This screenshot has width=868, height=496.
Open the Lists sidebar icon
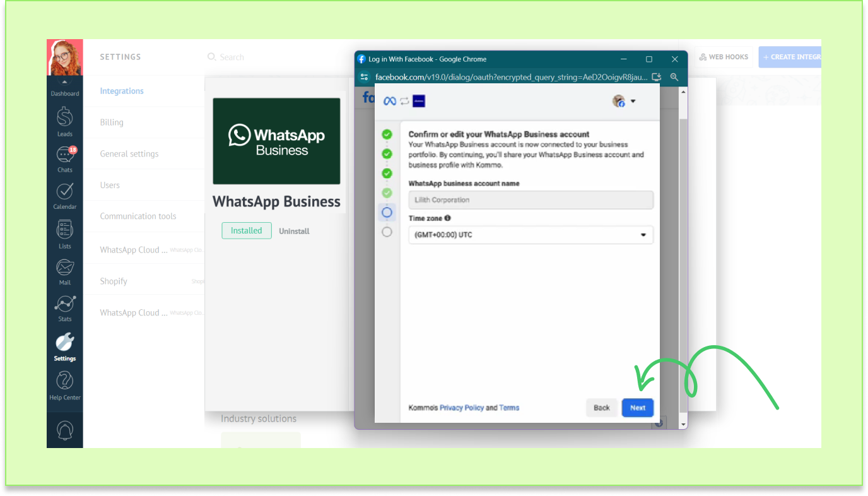click(65, 230)
